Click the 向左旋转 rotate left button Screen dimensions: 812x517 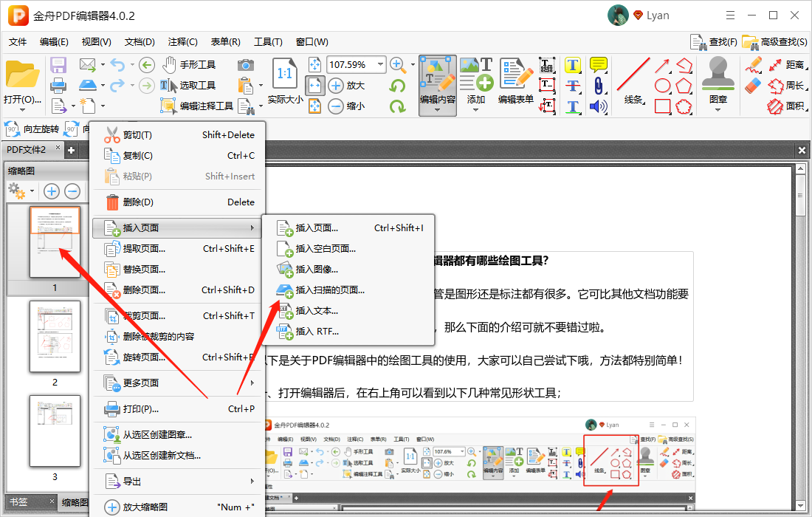32,129
